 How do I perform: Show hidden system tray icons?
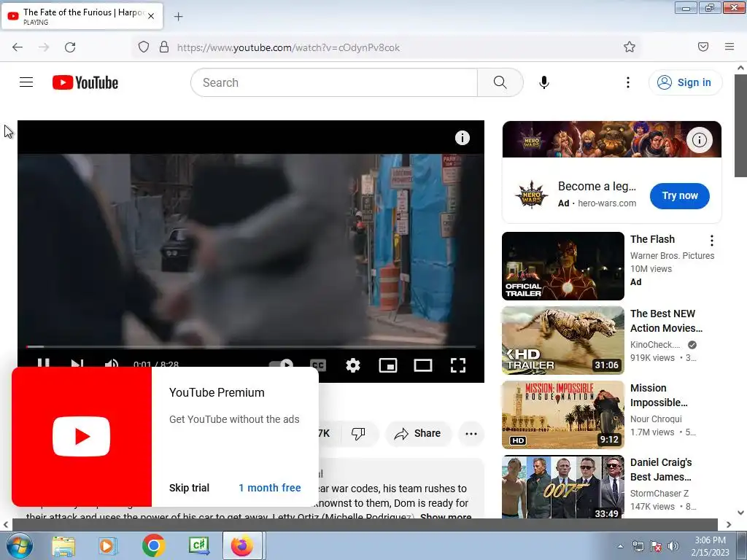point(620,546)
